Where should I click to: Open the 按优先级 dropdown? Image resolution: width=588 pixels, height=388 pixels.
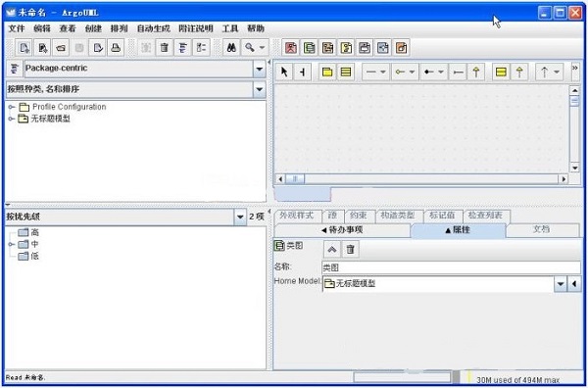coord(240,217)
